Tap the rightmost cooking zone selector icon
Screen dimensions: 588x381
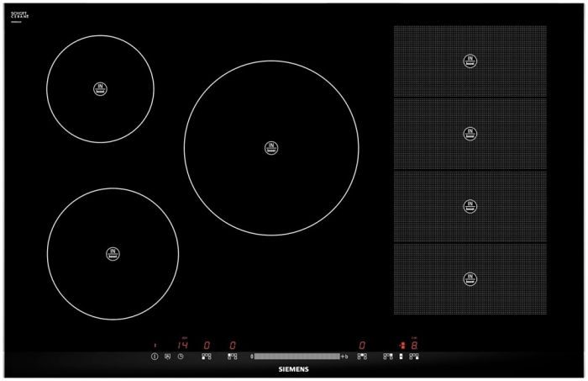point(414,357)
